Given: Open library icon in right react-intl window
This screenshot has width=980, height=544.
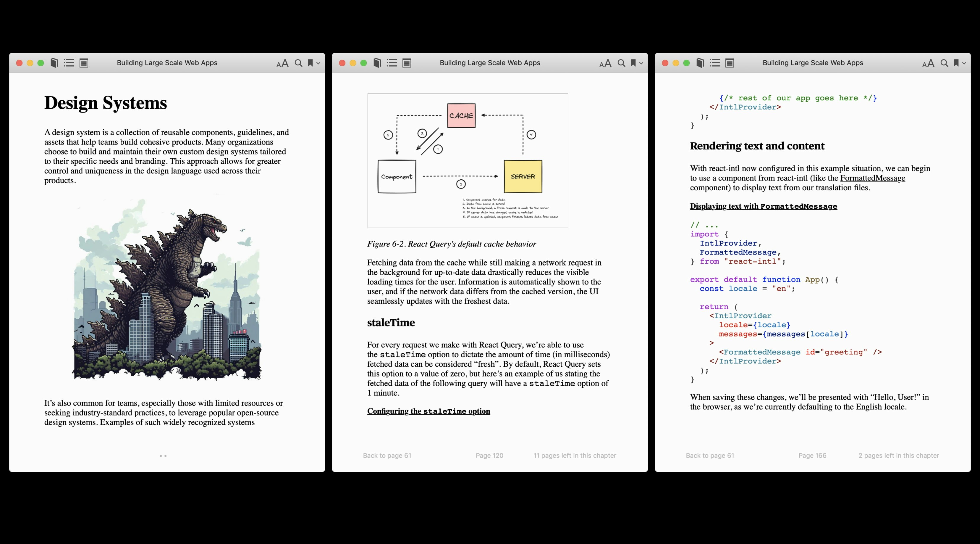Looking at the screenshot, I should 700,63.
